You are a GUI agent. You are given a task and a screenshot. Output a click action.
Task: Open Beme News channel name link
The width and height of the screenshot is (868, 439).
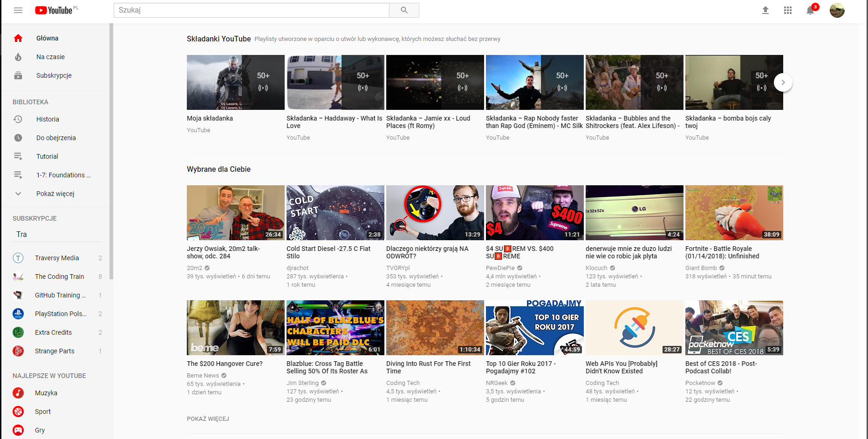(203, 376)
